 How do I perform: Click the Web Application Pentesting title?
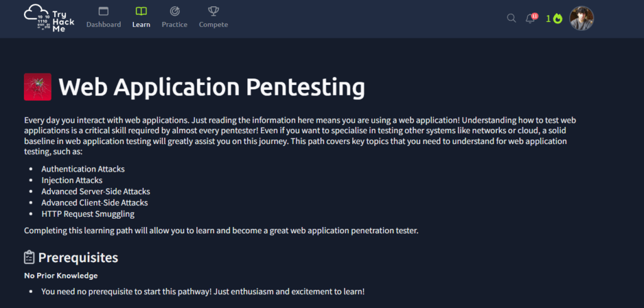tap(211, 87)
